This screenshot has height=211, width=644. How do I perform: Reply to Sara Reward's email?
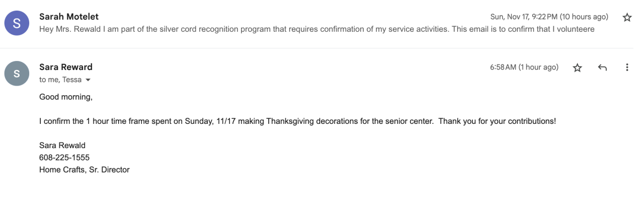(602, 67)
